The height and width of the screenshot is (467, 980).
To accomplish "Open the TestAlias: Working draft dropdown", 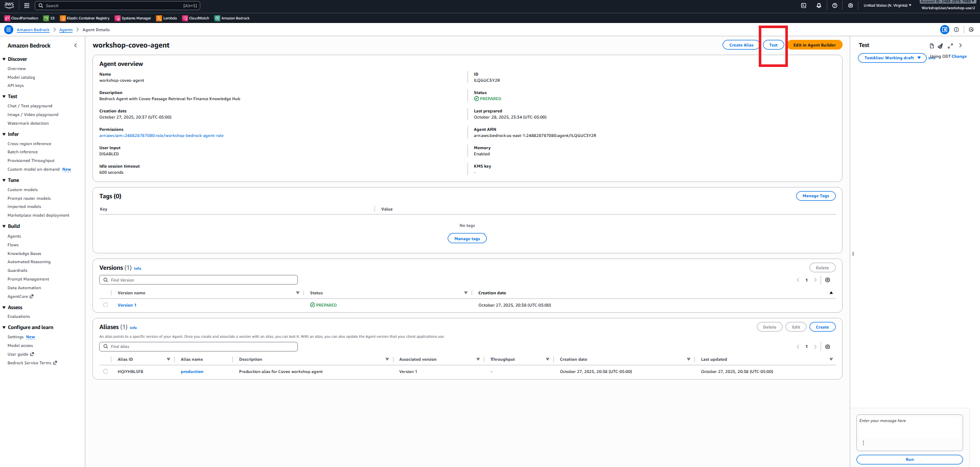I will click(892, 58).
